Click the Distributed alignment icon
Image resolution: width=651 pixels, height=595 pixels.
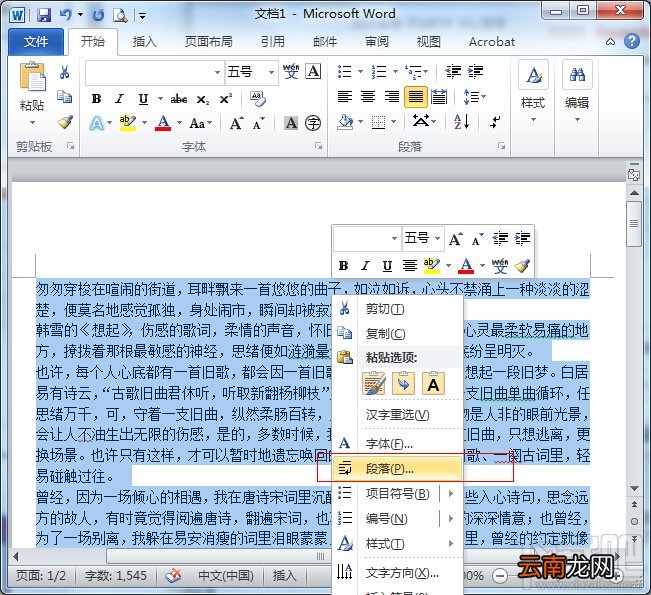coord(439,97)
